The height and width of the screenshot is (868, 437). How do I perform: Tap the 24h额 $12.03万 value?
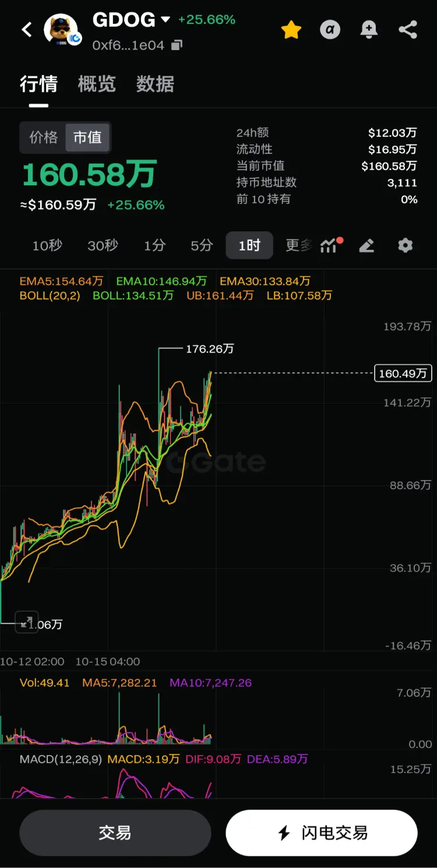[x=393, y=133]
